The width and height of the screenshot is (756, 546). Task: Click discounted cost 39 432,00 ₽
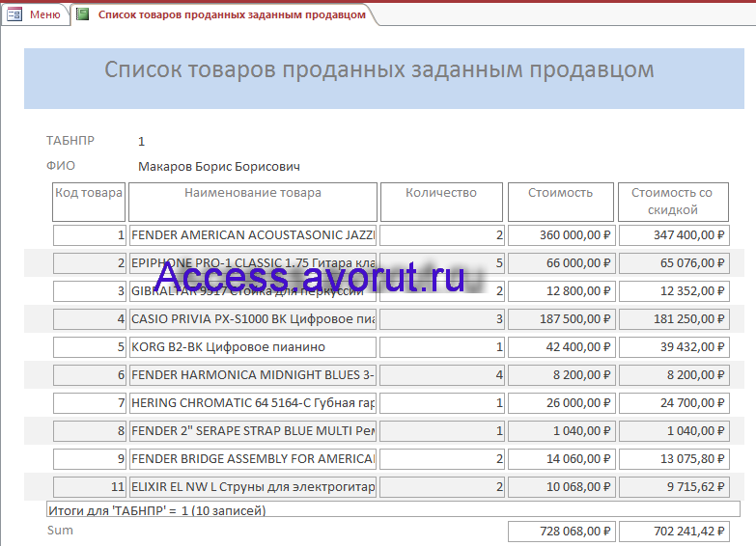click(x=674, y=347)
